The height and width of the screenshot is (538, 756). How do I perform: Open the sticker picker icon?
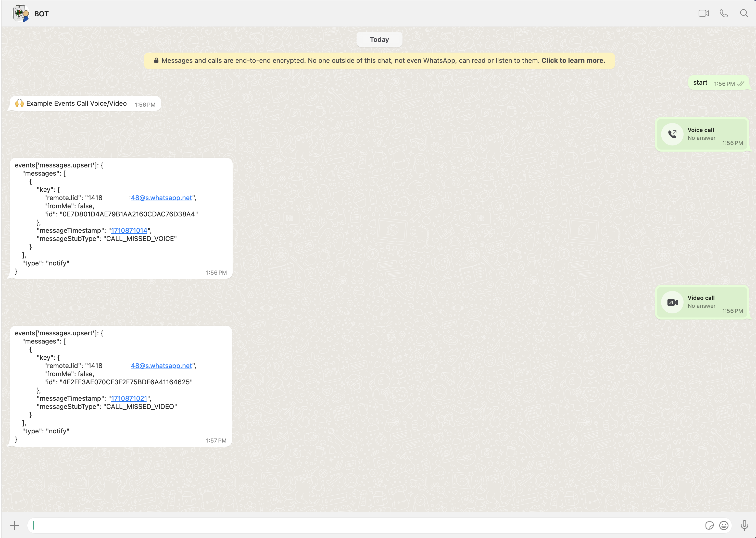point(709,525)
